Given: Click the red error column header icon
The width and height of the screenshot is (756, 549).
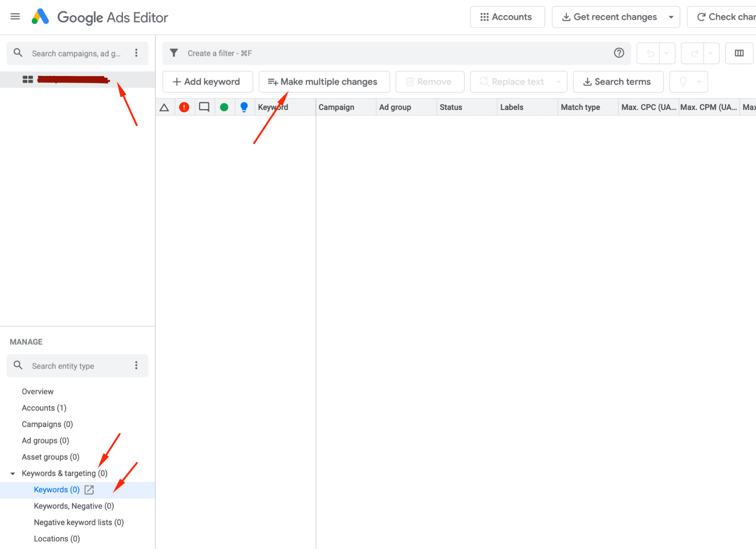Looking at the screenshot, I should click(184, 107).
